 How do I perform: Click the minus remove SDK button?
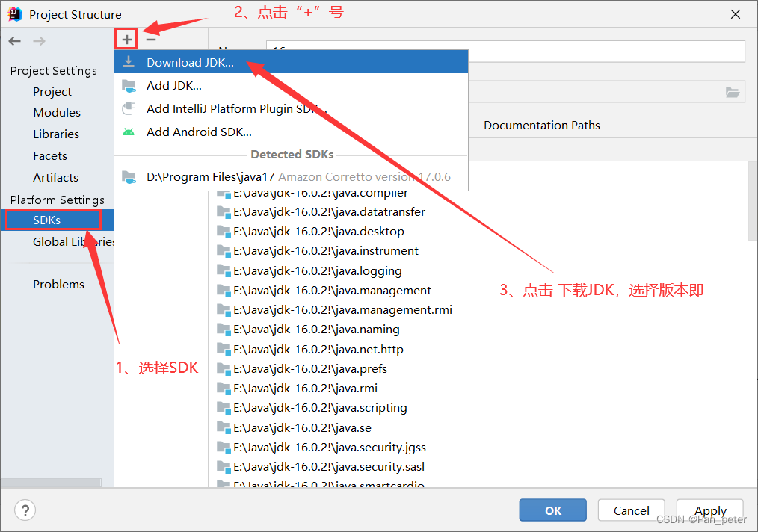(x=151, y=39)
